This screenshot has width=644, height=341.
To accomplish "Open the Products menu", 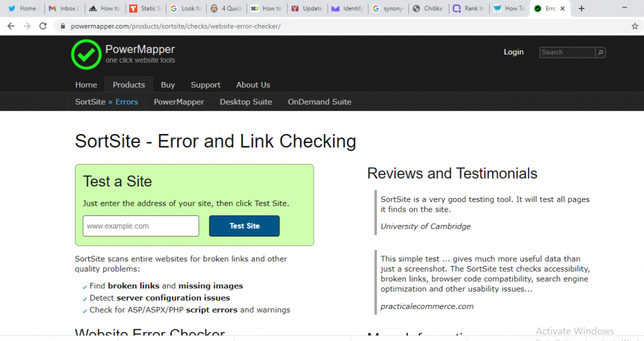I will click(x=129, y=85).
